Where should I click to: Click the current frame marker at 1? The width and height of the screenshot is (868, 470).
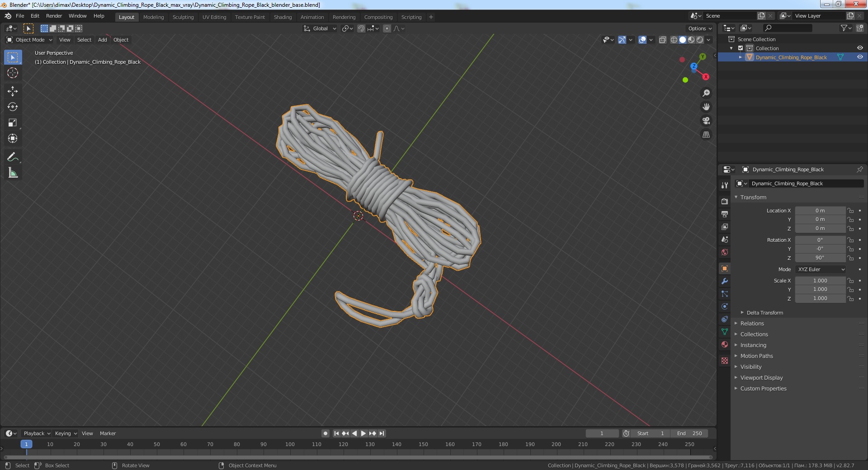tap(26, 444)
